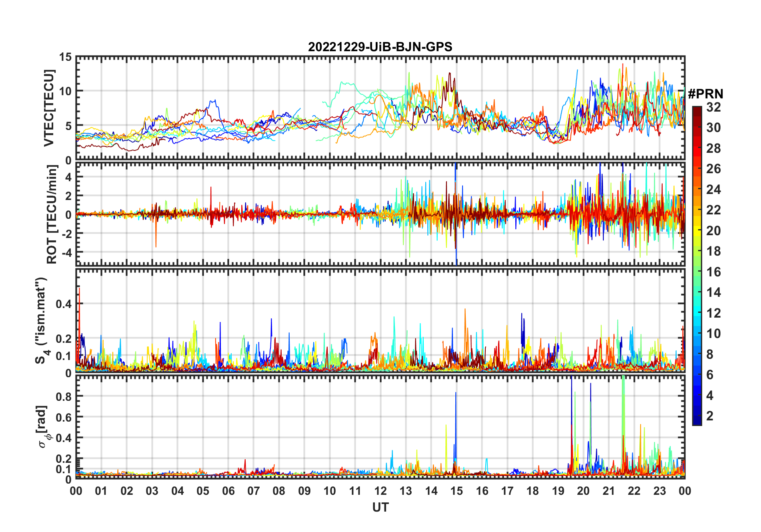Screen dimensions: 761x532
Task: Click x-axis tick label 23
Action: [x=659, y=491]
